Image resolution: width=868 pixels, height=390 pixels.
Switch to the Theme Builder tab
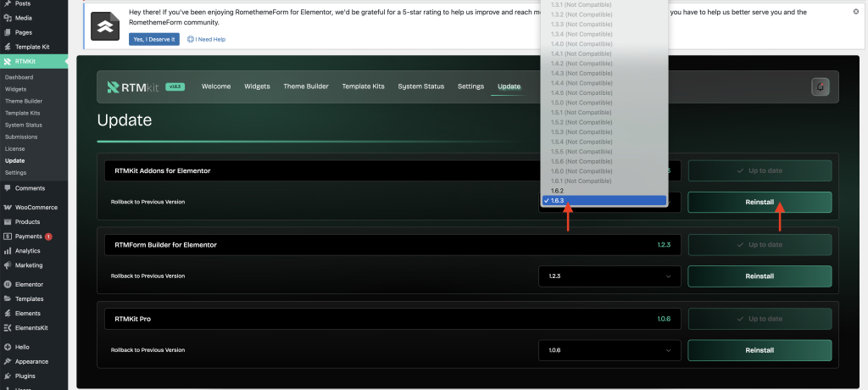(x=306, y=86)
